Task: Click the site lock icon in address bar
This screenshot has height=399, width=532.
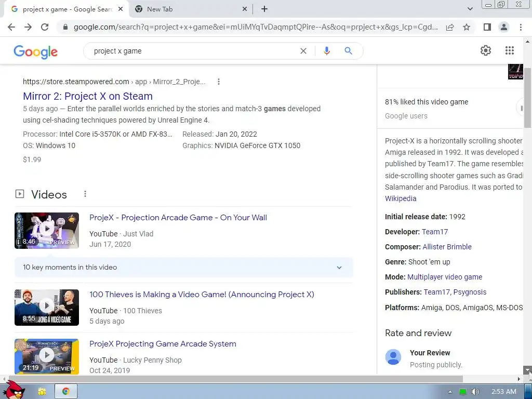Action: (65, 27)
